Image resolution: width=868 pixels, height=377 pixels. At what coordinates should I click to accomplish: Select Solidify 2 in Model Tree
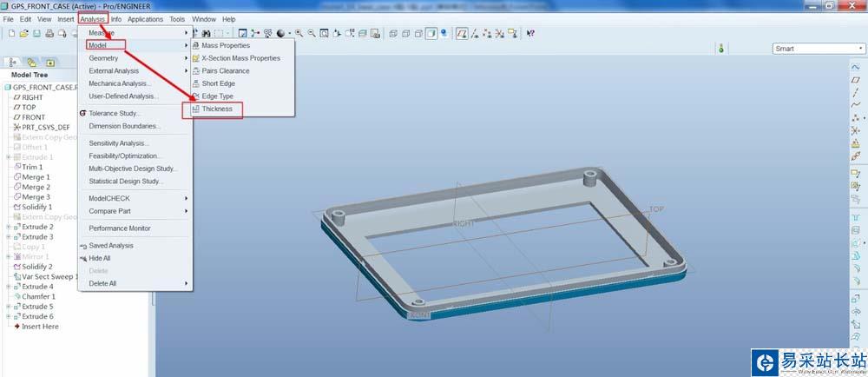point(37,267)
